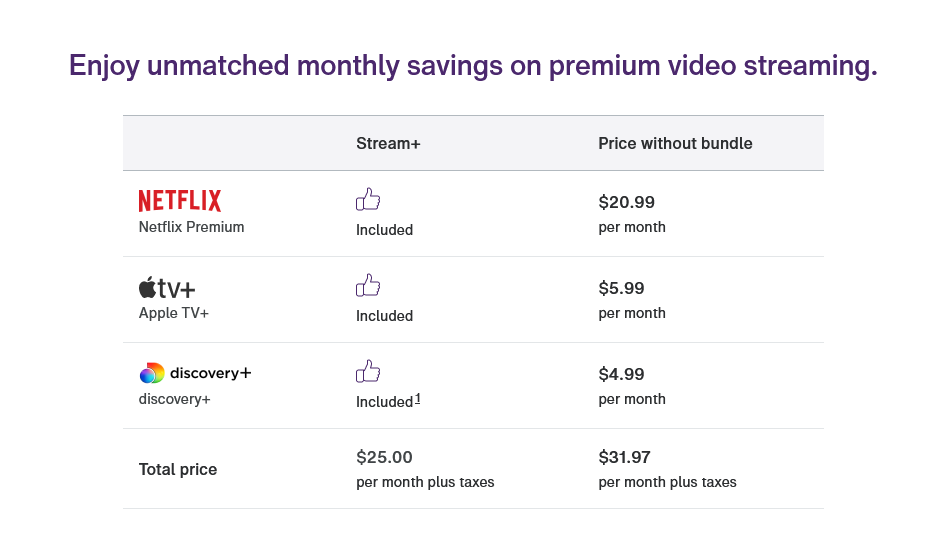Click the Stream+ column header
Viewport: 927px width, 542px height.
(x=388, y=143)
